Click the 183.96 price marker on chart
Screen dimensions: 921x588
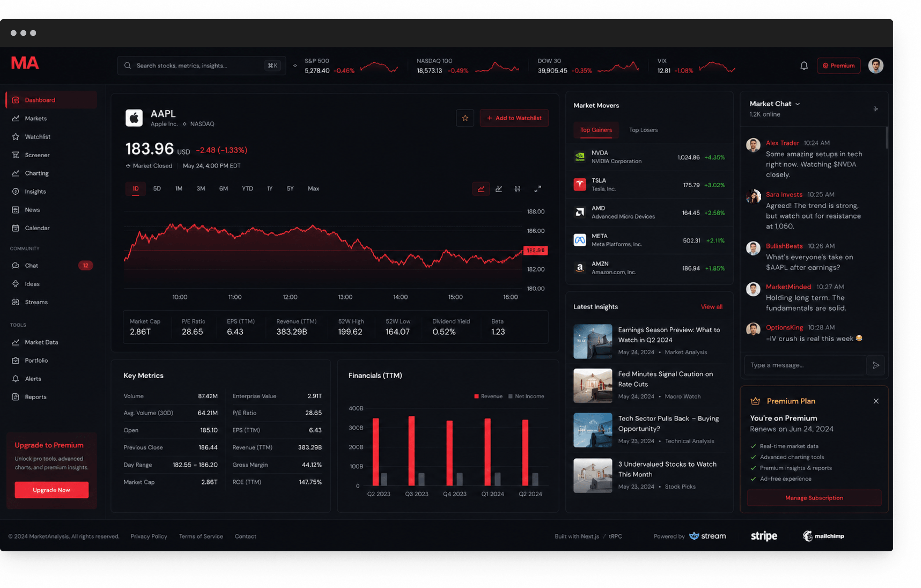point(535,250)
